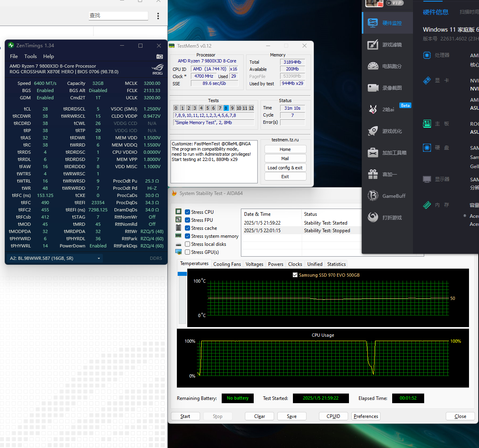Open the 打折游戏 sidebar icon
The width and height of the screenshot is (479, 448).
tap(373, 217)
